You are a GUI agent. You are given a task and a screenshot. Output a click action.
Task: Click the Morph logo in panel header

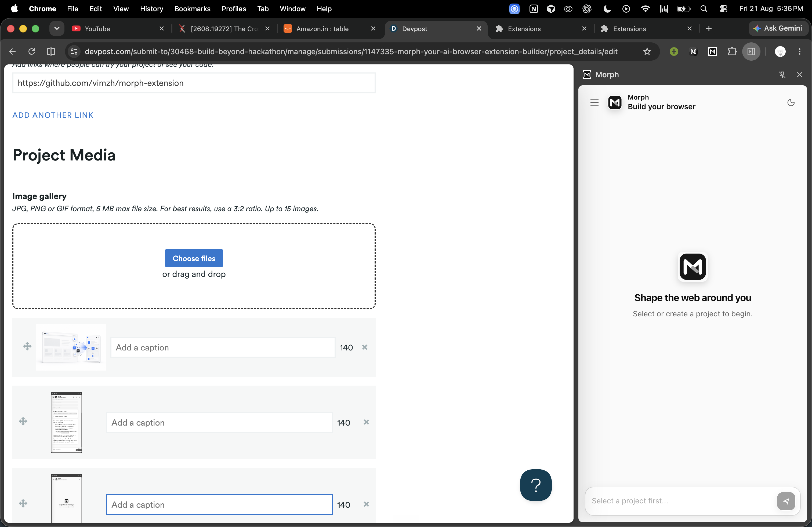(x=615, y=103)
